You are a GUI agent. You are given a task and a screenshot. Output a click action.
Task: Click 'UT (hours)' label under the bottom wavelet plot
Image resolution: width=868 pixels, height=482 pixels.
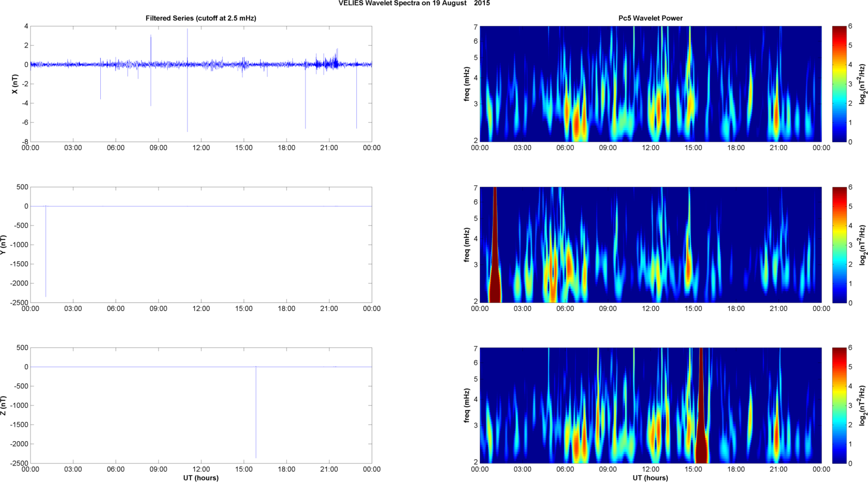650,478
